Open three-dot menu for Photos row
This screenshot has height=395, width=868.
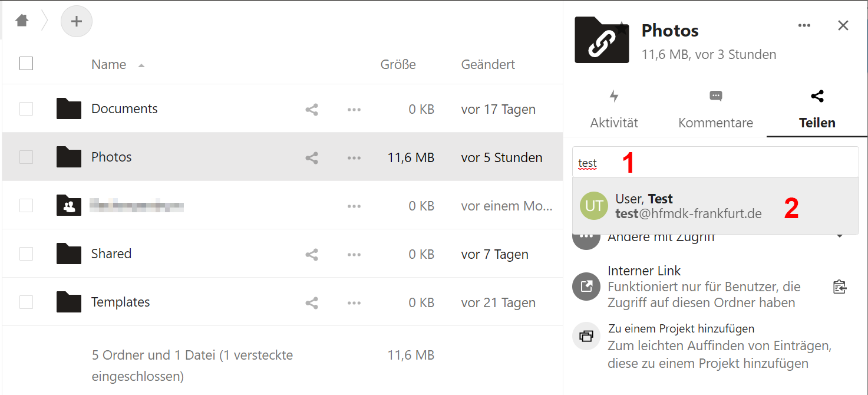point(354,157)
